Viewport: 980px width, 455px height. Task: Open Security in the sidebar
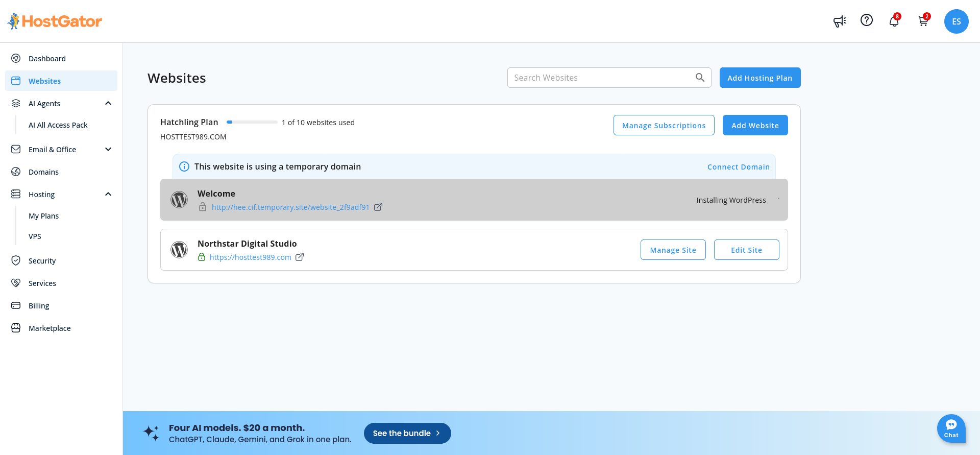click(61, 260)
